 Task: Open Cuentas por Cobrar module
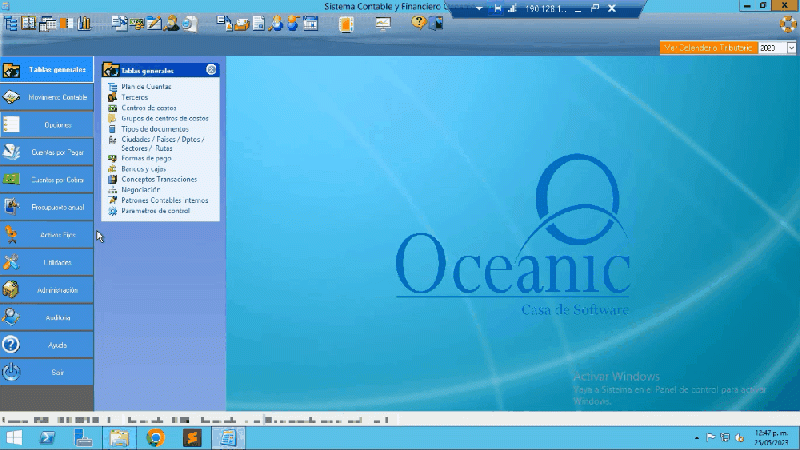[47, 180]
